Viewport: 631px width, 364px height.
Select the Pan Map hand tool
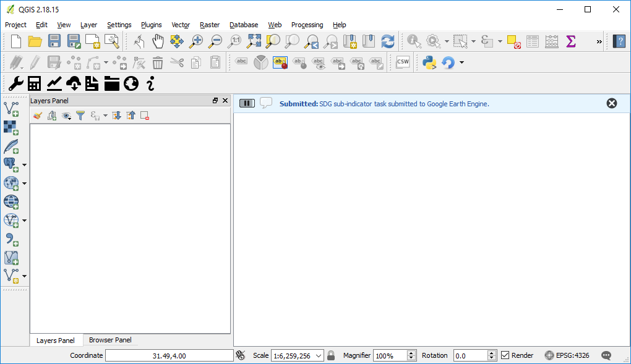pyautogui.click(x=158, y=41)
